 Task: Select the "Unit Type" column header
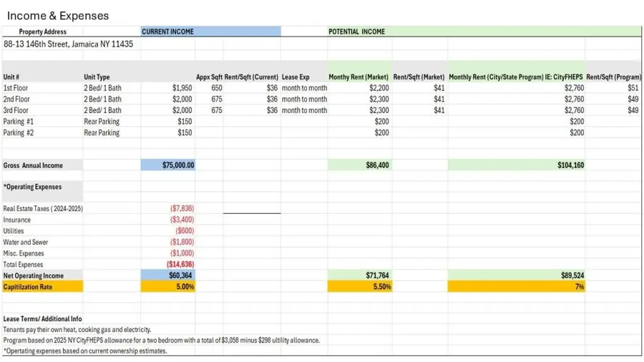(97, 77)
